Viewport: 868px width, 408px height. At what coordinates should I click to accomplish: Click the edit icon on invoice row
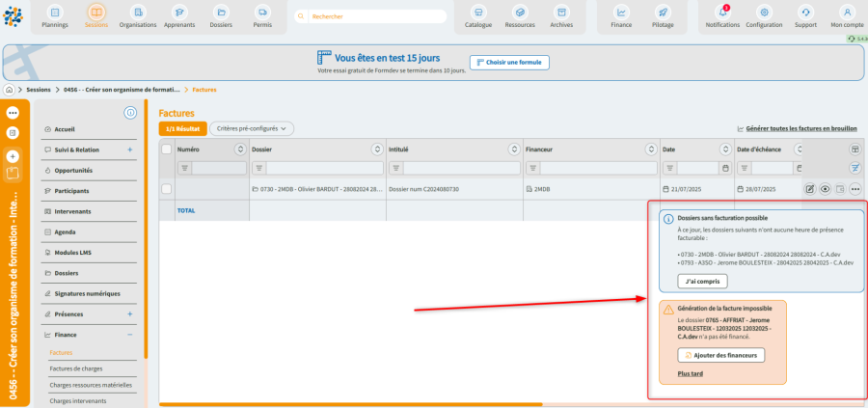click(810, 189)
